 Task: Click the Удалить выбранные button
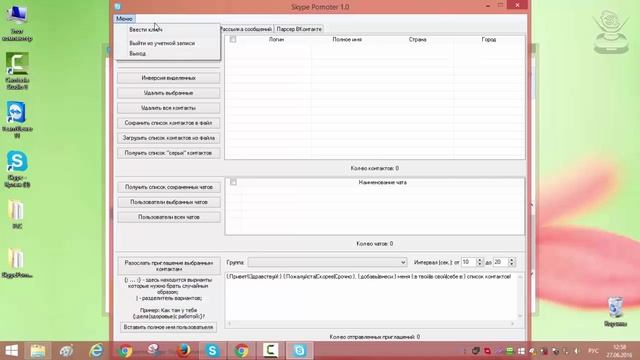click(169, 93)
